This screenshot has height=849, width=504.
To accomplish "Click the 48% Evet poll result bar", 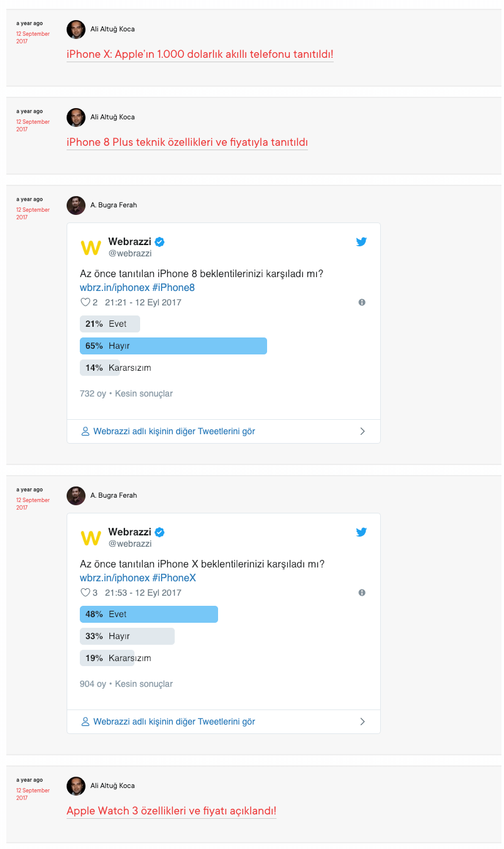I will [x=149, y=614].
